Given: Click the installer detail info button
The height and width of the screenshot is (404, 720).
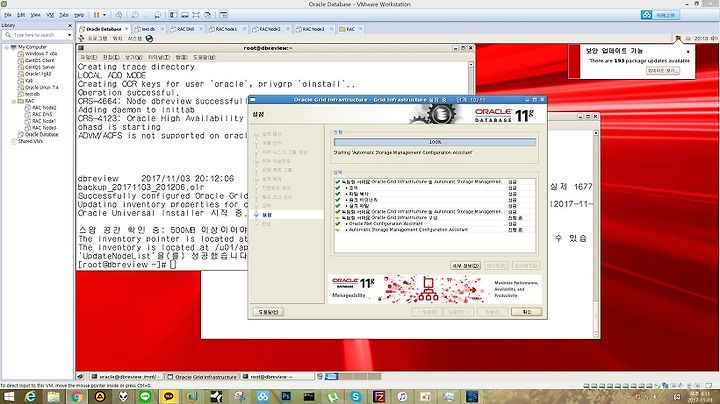Looking at the screenshot, I should click(465, 266).
